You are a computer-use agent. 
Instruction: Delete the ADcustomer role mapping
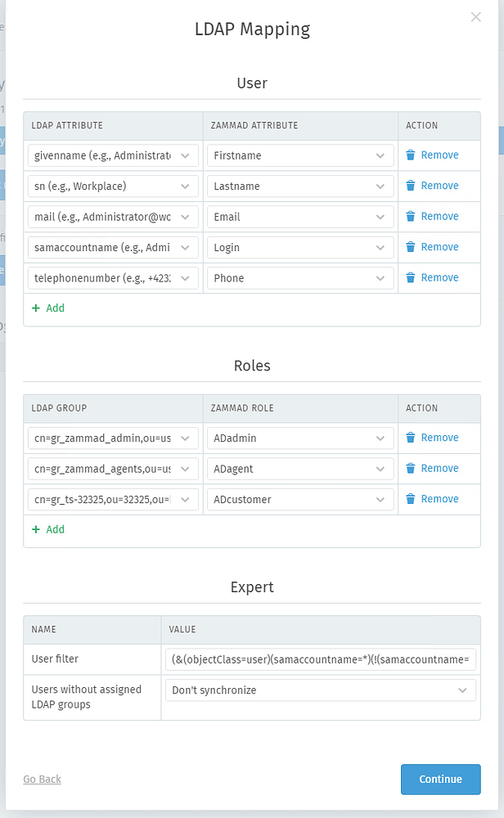(434, 499)
